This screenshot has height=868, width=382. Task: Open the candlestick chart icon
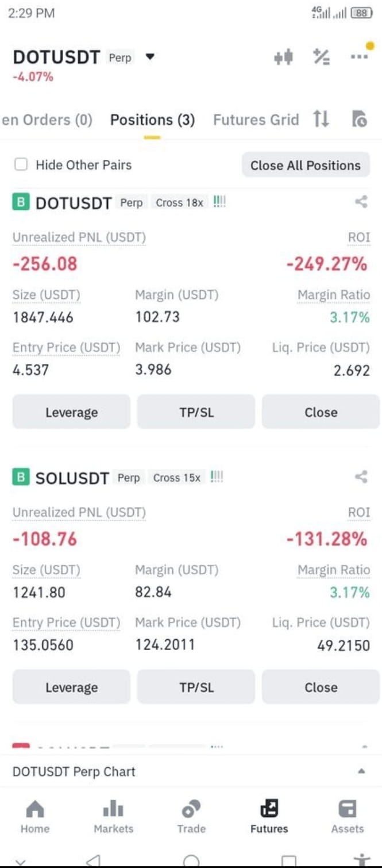[283, 57]
